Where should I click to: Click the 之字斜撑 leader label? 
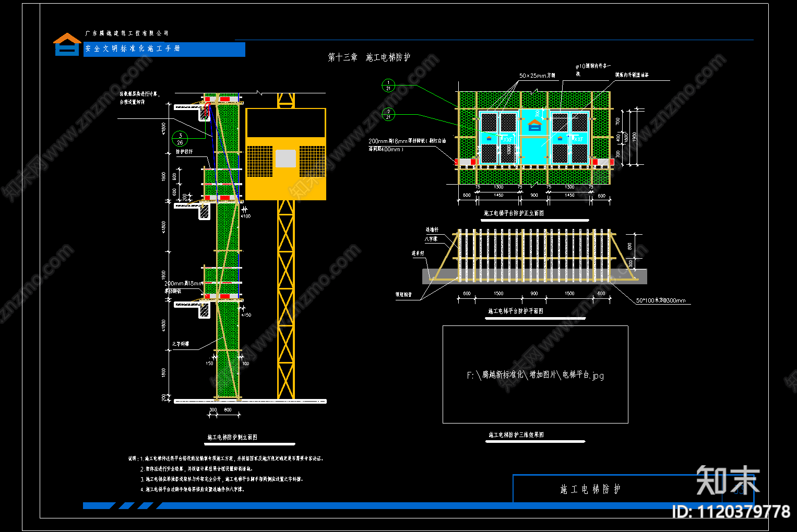pos(181,344)
